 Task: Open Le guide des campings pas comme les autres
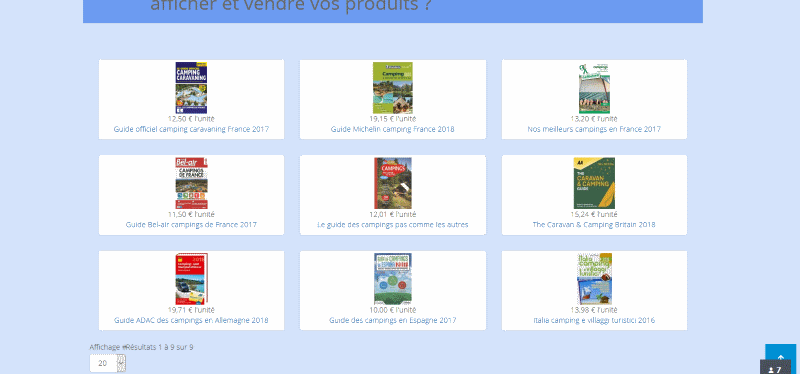click(x=392, y=225)
